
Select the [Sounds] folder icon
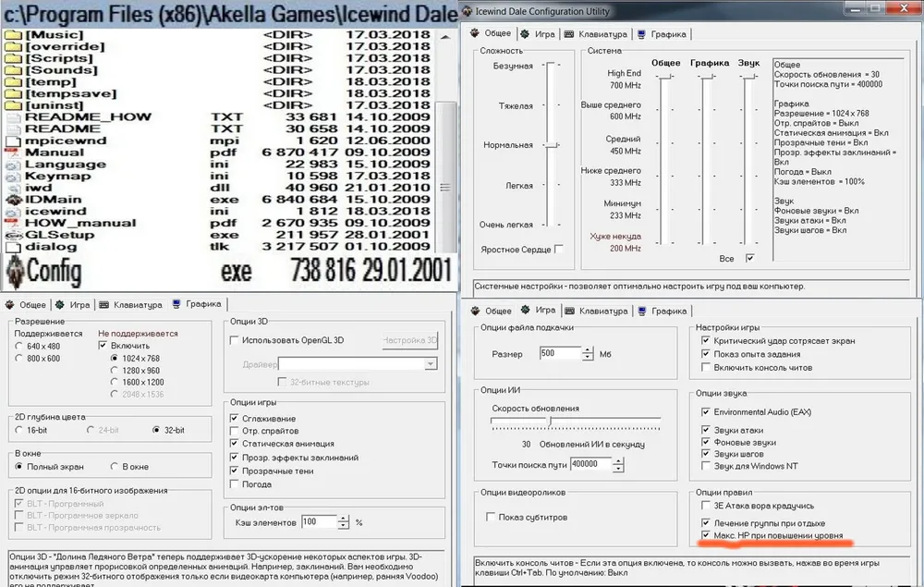[x=13, y=70]
